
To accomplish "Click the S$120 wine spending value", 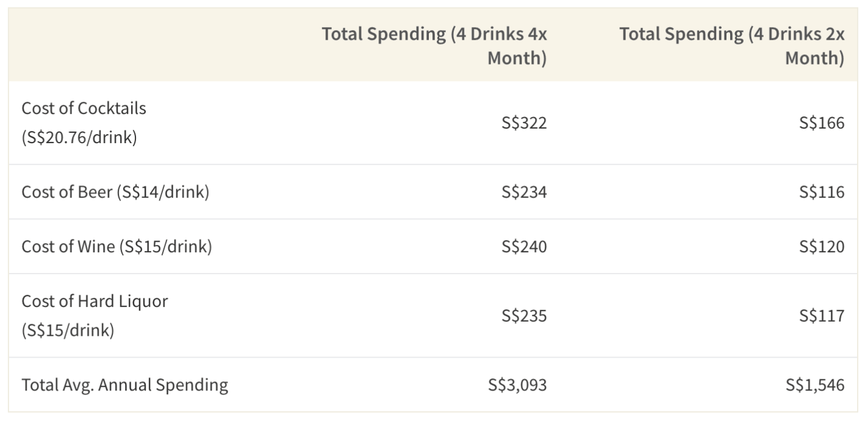I will [822, 246].
